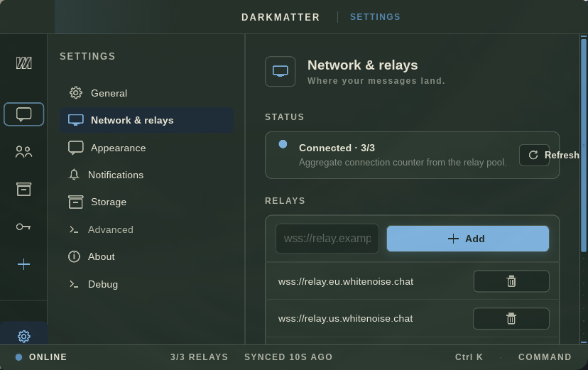Open the chats icon in left rail
The image size is (588, 370).
pos(23,114)
